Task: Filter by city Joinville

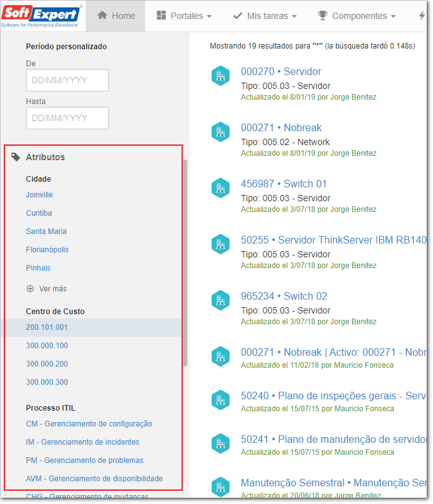Action: click(39, 195)
